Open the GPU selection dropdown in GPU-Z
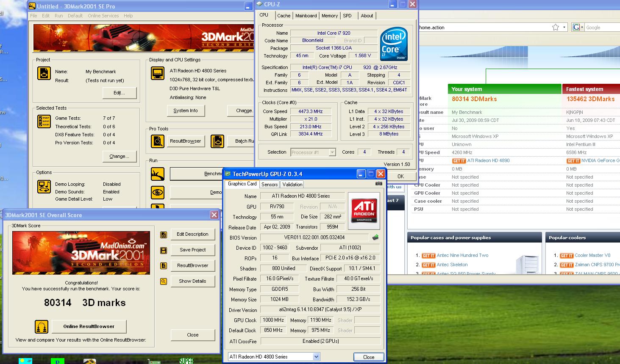Viewport: 620px width, 364px height. 316,357
